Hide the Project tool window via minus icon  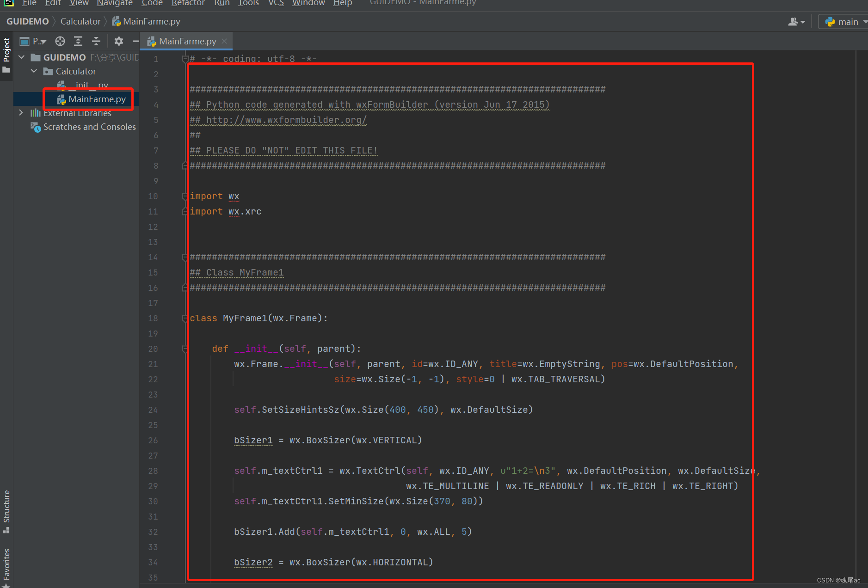tap(135, 41)
